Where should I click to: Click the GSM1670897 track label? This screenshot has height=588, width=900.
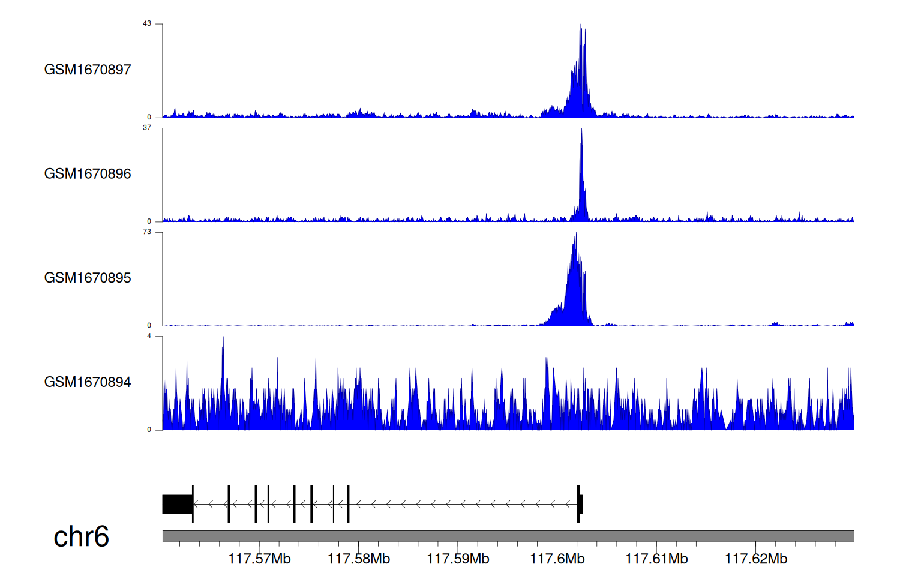point(88,70)
